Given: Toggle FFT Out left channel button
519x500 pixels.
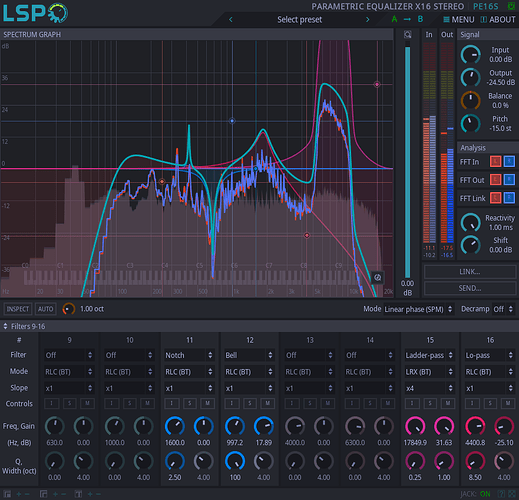Looking at the screenshot, I should point(496,180).
